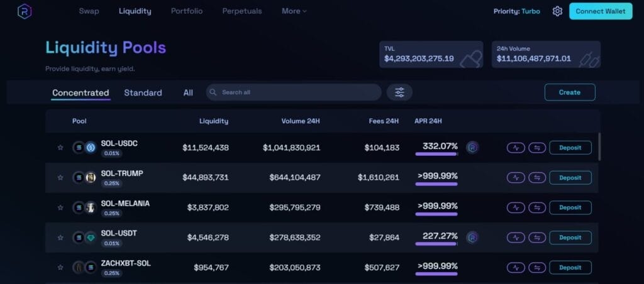The image size is (644, 284).
Task: Open the pool filter sliders icon
Action: tap(399, 92)
